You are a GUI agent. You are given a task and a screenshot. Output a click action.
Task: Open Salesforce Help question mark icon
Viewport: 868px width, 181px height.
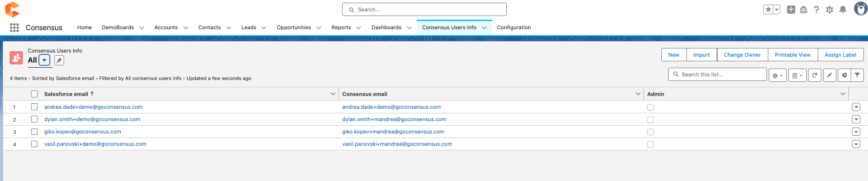click(816, 10)
